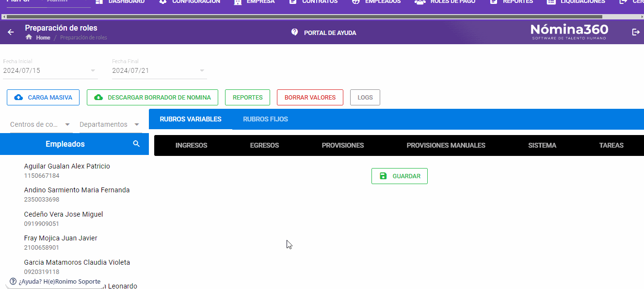Click ID number 0920319118
644x289 pixels.
click(42, 272)
